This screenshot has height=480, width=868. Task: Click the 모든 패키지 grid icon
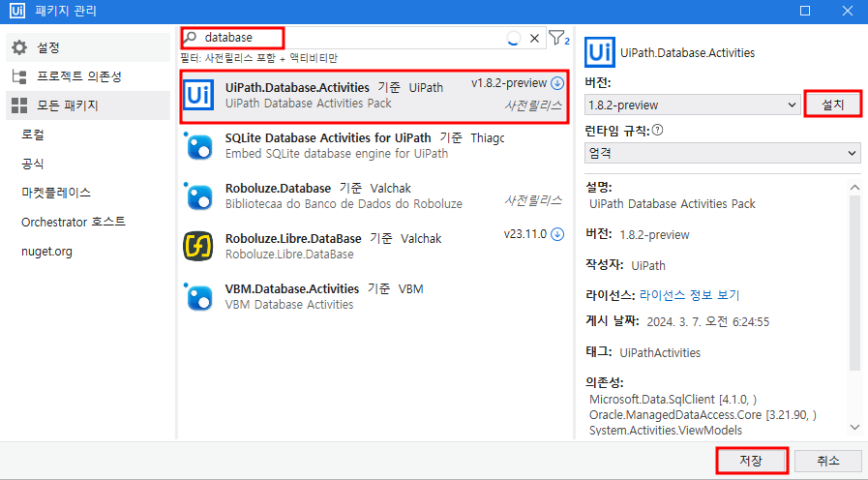point(19,105)
